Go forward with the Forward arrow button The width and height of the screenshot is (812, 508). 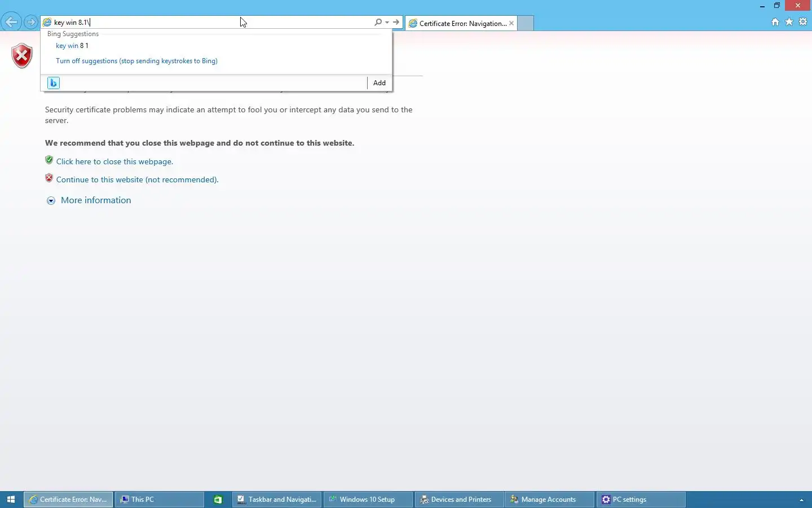(x=31, y=23)
